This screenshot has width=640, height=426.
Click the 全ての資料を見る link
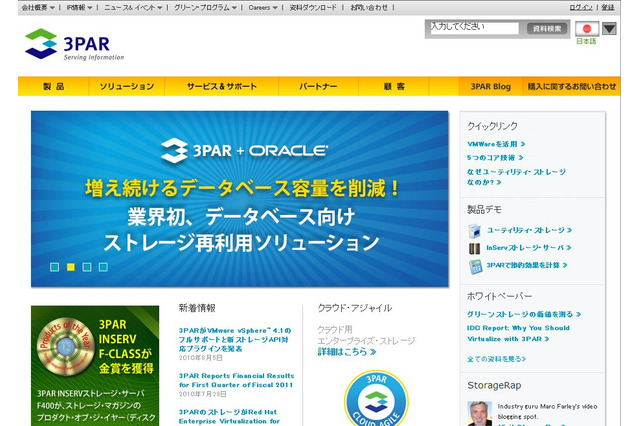[x=496, y=359]
